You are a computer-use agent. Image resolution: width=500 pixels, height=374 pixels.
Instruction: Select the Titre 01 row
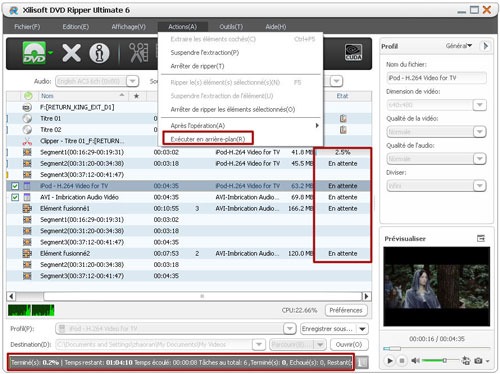tap(189, 118)
